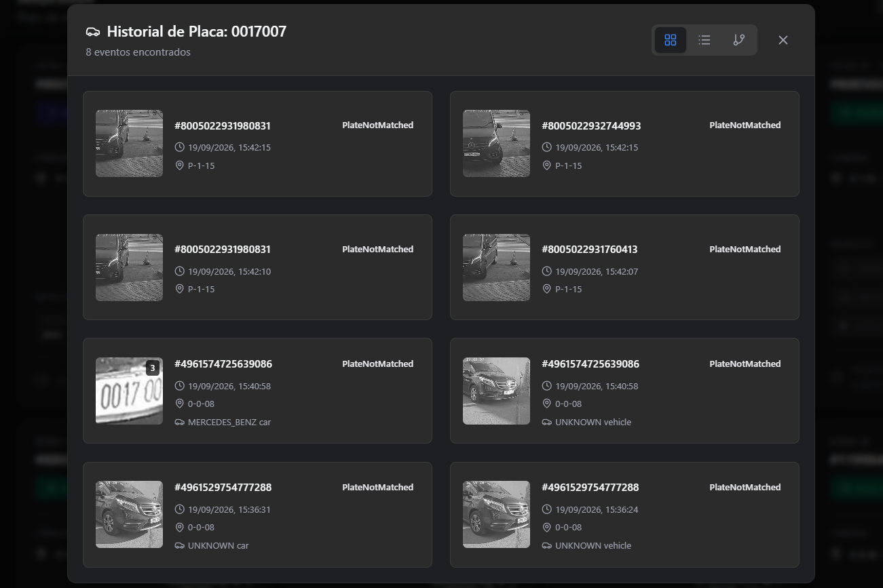Switch to the grid view layout
This screenshot has width=883, height=588.
(x=670, y=40)
